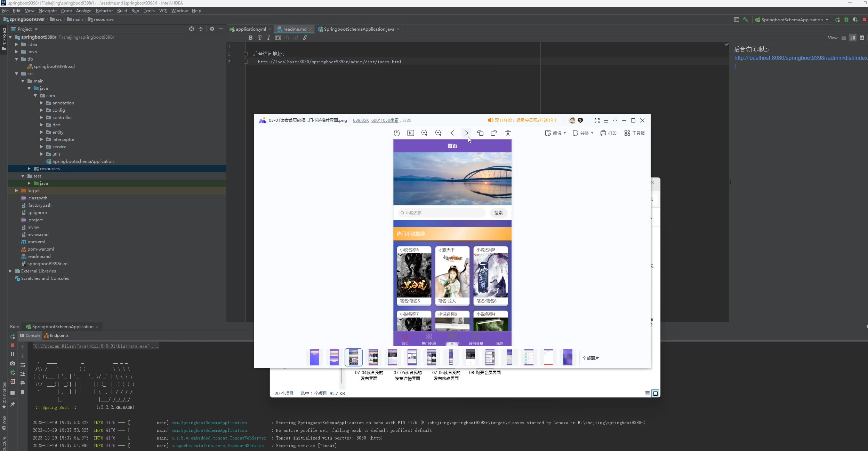Viewport: 868px width, 451px height.
Task: Click the collapse all icon in Project panel
Action: point(200,29)
